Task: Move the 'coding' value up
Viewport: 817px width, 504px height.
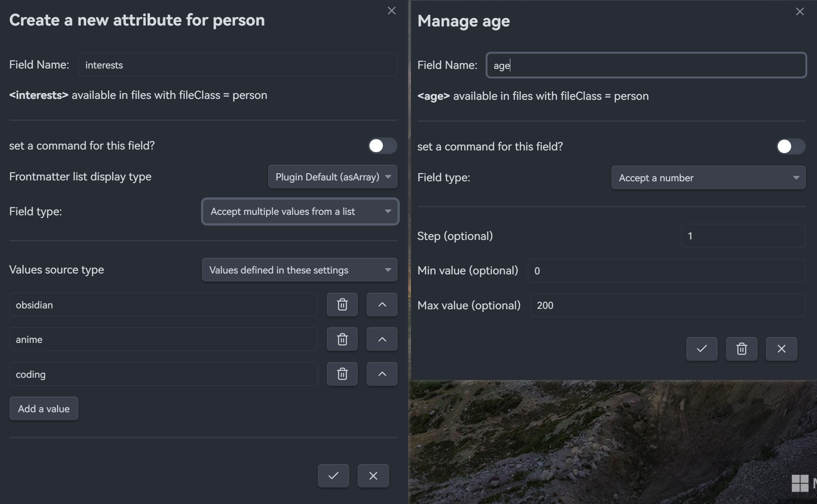Action: pos(382,374)
